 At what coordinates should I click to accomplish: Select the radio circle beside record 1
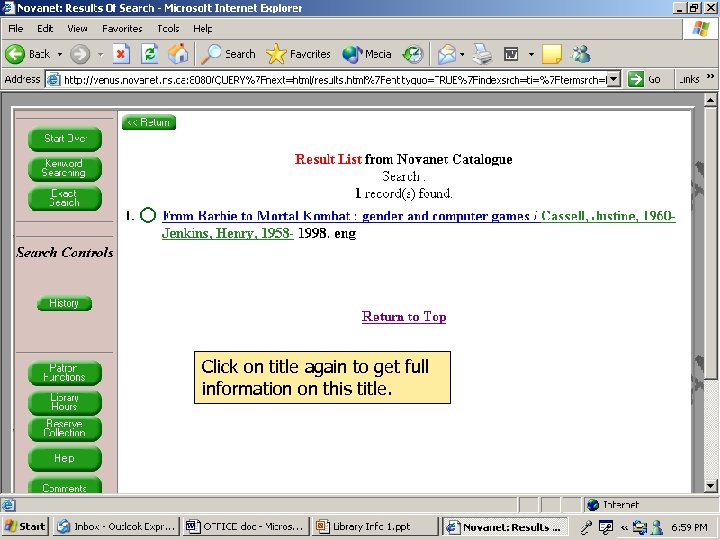[148, 215]
